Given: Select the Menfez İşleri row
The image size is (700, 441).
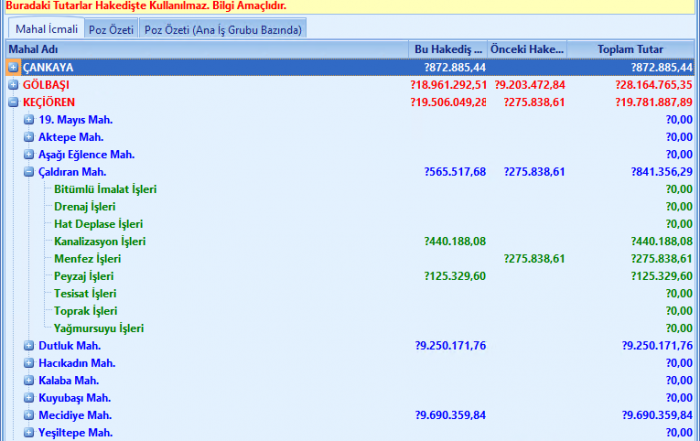Looking at the screenshot, I should pyautogui.click(x=87, y=258).
